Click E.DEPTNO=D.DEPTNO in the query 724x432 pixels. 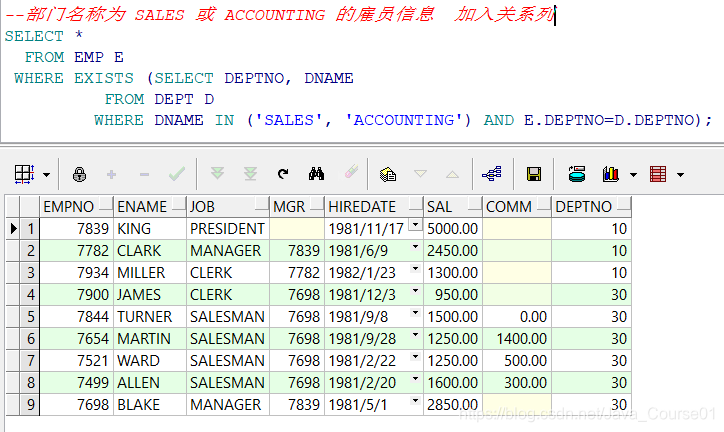[609, 120]
